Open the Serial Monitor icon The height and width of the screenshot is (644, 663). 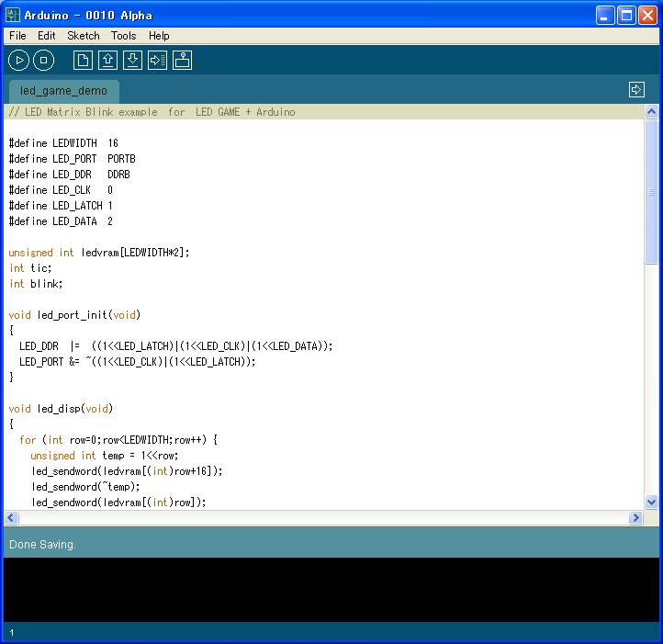click(x=182, y=60)
